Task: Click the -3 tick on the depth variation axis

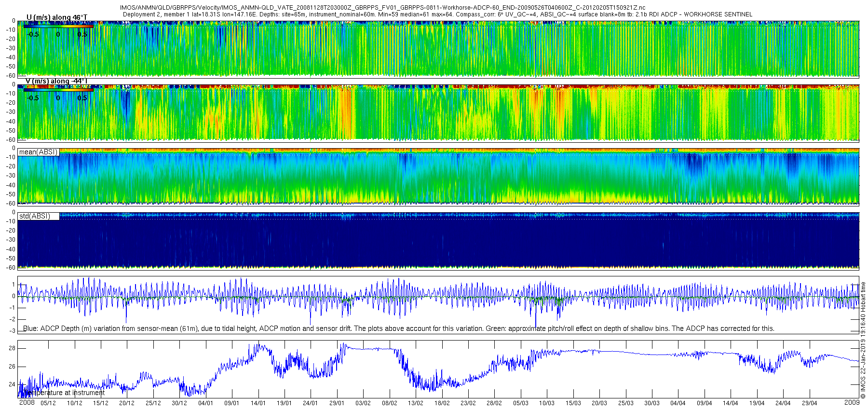Action: [x=12, y=331]
